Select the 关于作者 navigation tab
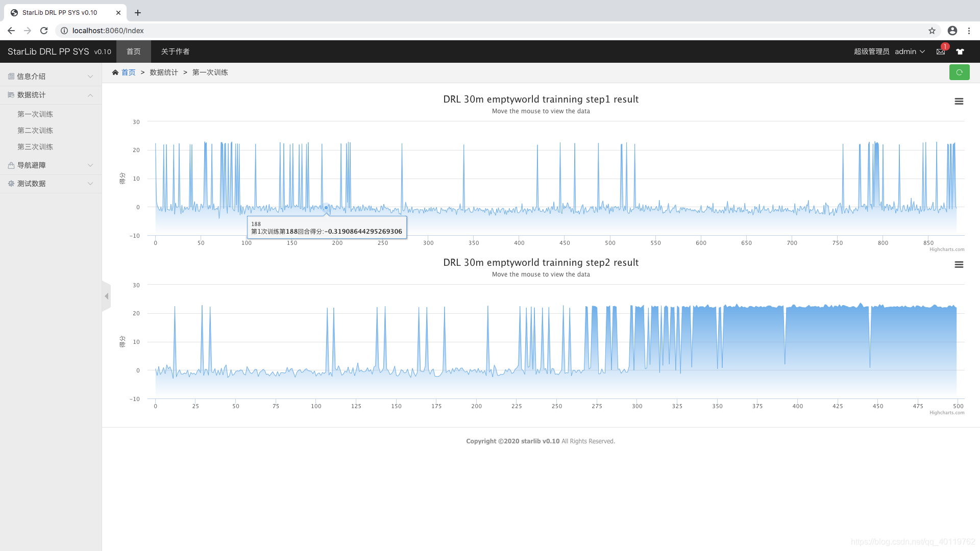Image resolution: width=980 pixels, height=551 pixels. 175,52
